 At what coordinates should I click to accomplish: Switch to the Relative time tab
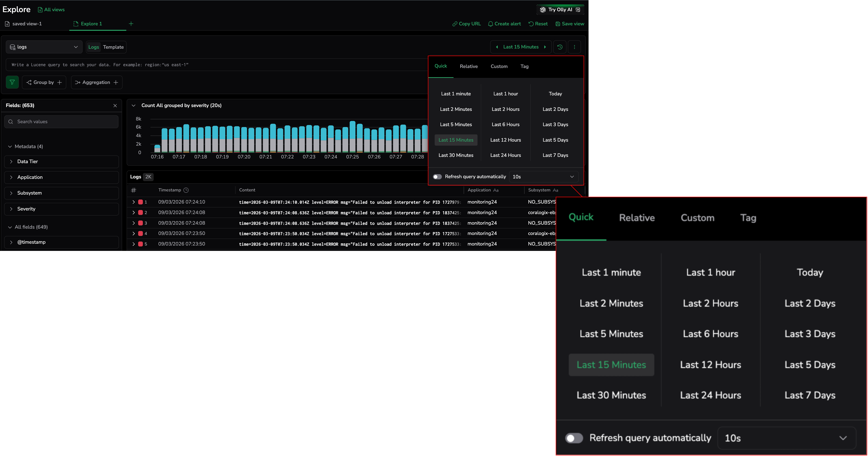point(468,66)
